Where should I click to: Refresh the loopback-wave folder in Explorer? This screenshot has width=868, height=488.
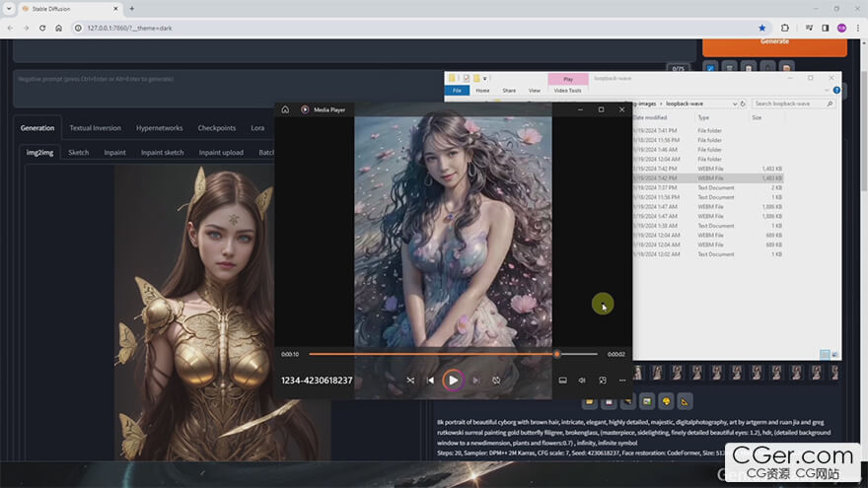(743, 104)
